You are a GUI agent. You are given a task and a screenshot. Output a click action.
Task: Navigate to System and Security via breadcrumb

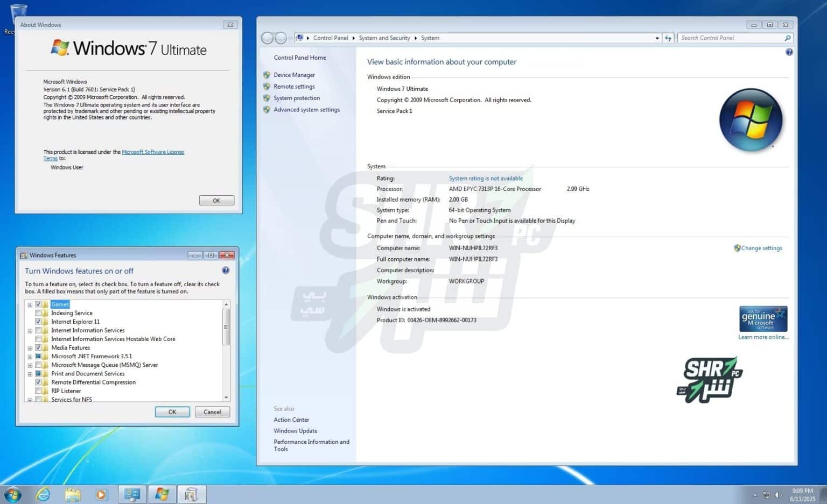click(x=384, y=38)
